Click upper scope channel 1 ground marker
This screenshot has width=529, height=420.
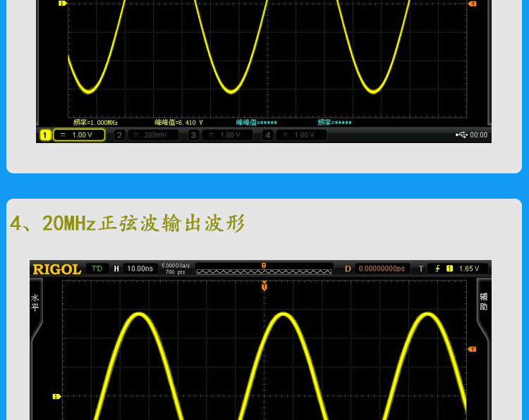[62, 4]
